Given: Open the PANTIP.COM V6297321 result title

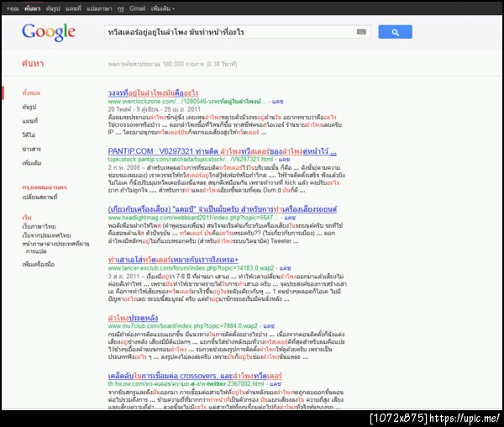Looking at the screenshot, I should (x=222, y=151).
